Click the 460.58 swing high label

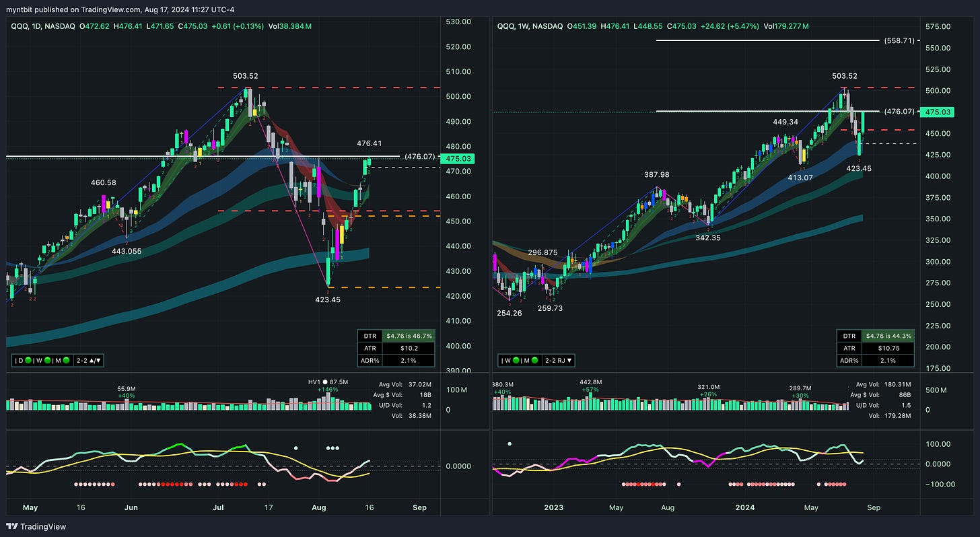104,182
